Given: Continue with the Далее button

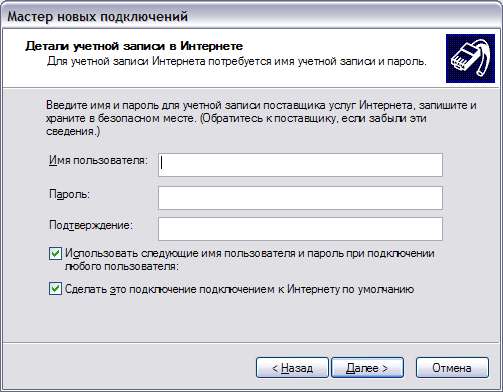Looking at the screenshot, I should pos(367,368).
